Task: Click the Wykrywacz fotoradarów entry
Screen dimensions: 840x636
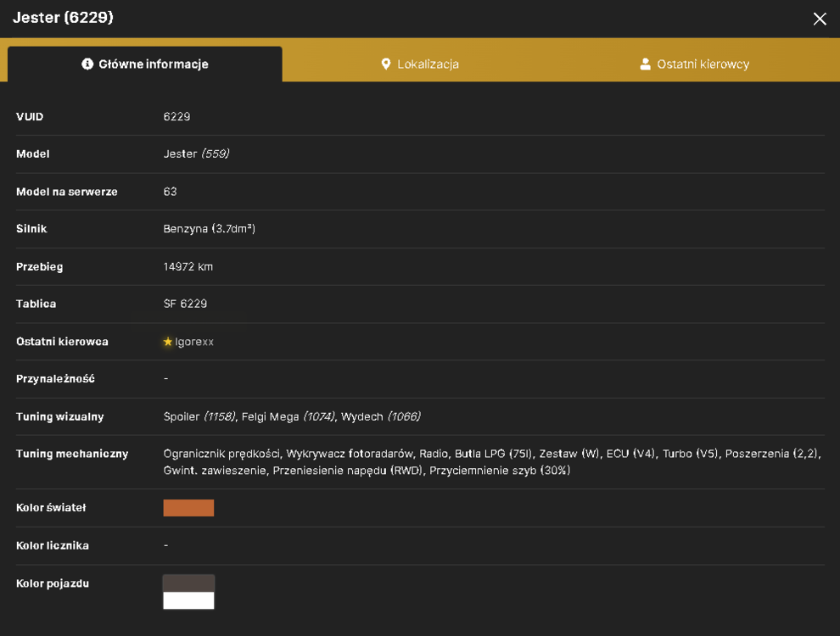Action: [350, 454]
